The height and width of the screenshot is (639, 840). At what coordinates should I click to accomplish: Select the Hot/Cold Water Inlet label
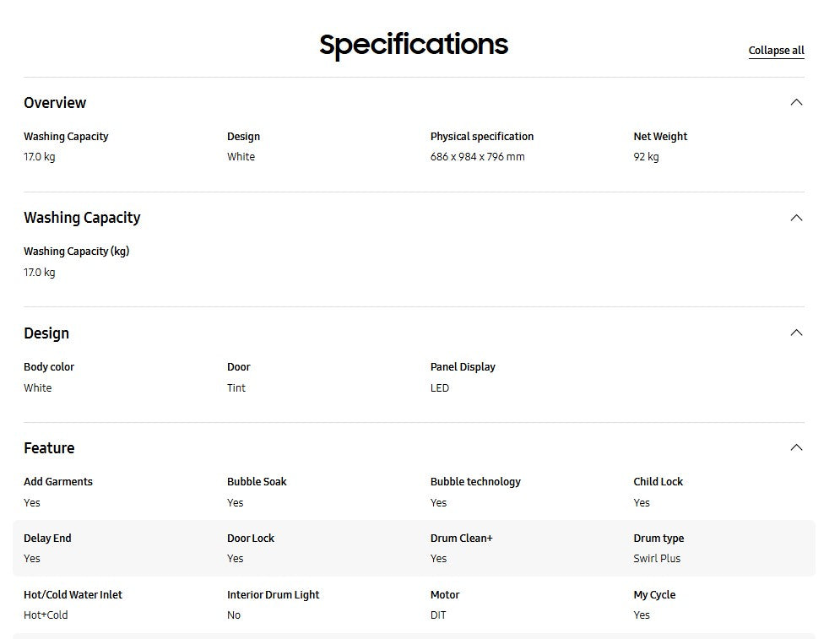tap(73, 595)
